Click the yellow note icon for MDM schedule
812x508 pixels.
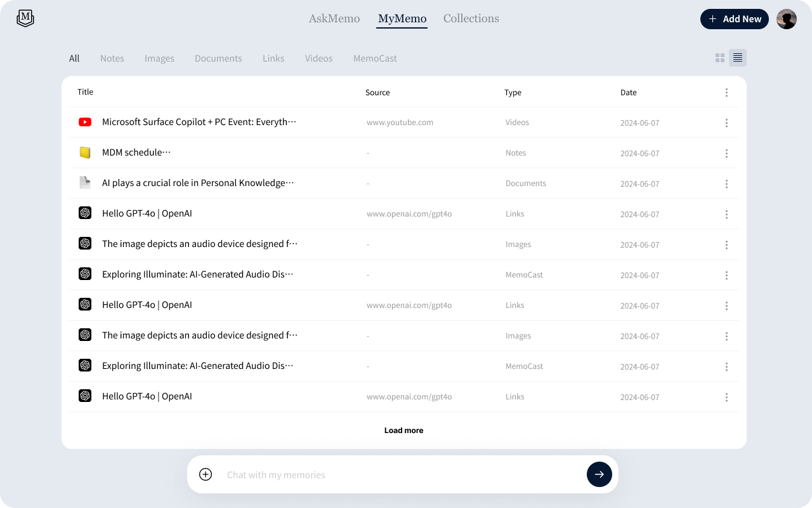[x=85, y=152]
